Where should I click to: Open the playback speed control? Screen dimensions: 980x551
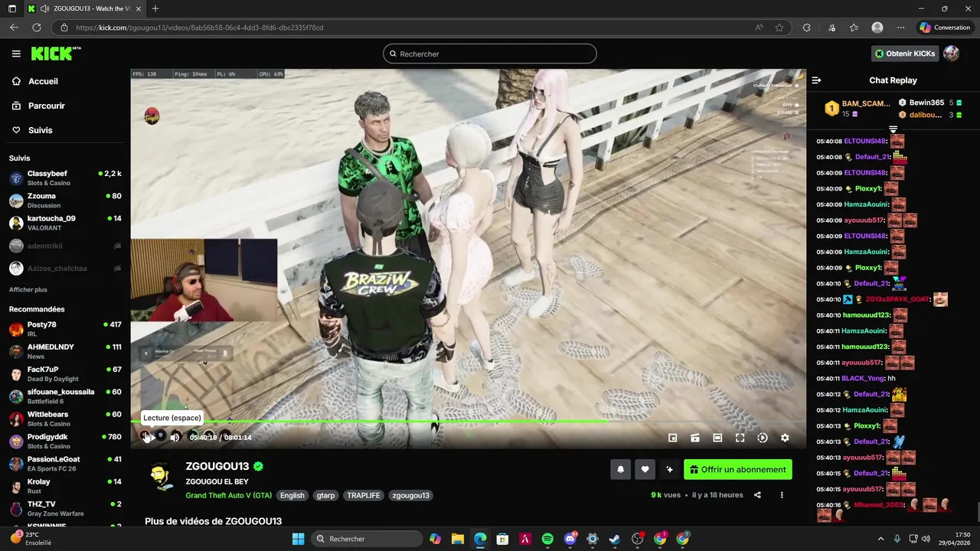pos(763,438)
